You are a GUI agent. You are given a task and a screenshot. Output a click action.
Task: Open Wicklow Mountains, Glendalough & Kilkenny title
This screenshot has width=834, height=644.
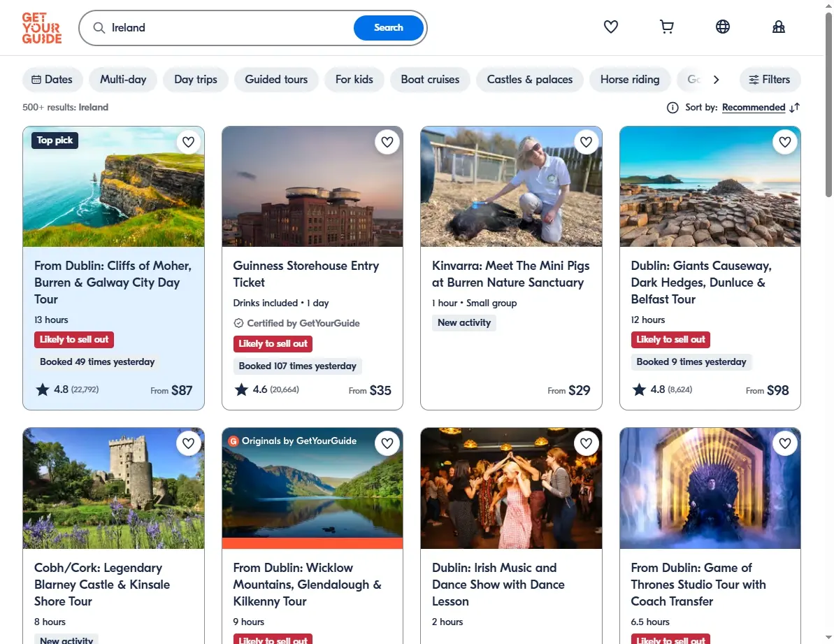307,585
